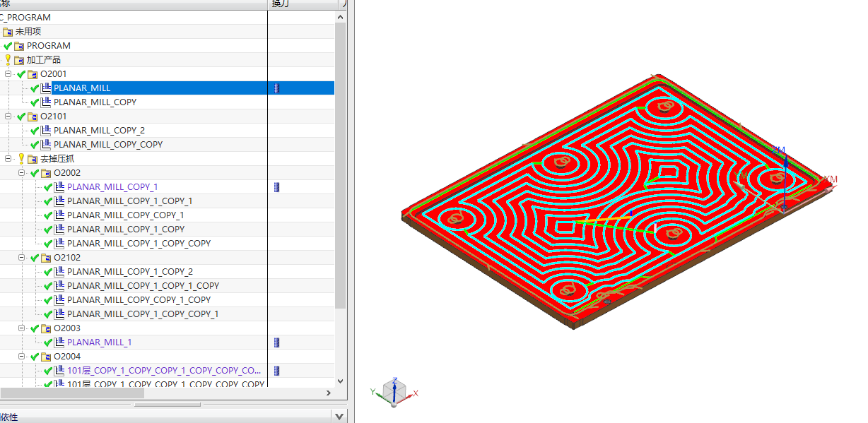Select PLANAR_MILL_COPY_1_COPY_COPY operation

pyautogui.click(x=139, y=244)
